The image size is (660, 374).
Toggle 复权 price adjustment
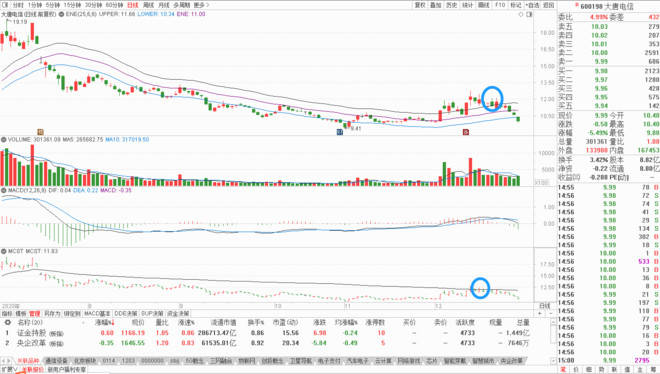point(420,5)
